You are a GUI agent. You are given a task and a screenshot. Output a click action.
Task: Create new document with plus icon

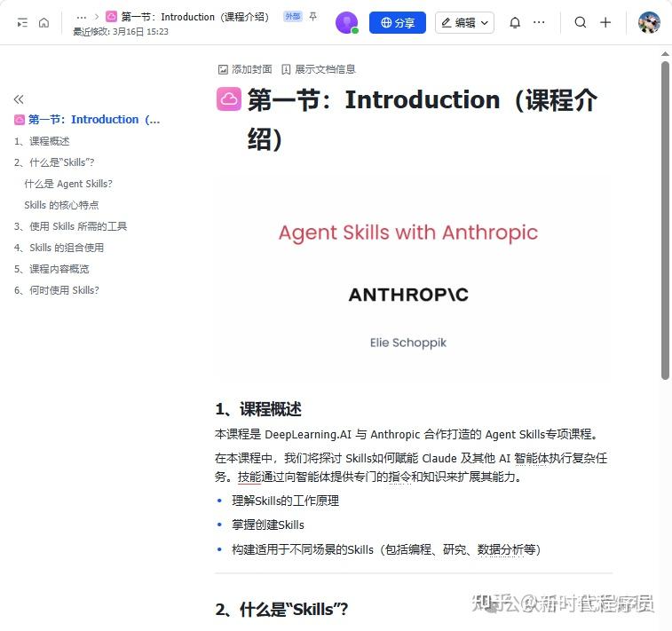(605, 22)
